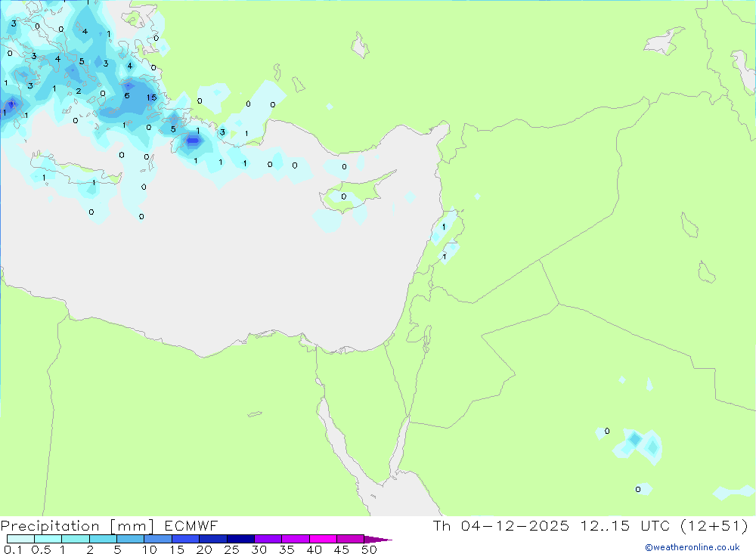The height and width of the screenshot is (554, 756).
Task: Choose the 30–35 mm violet legend swatch
Action: [x=268, y=539]
